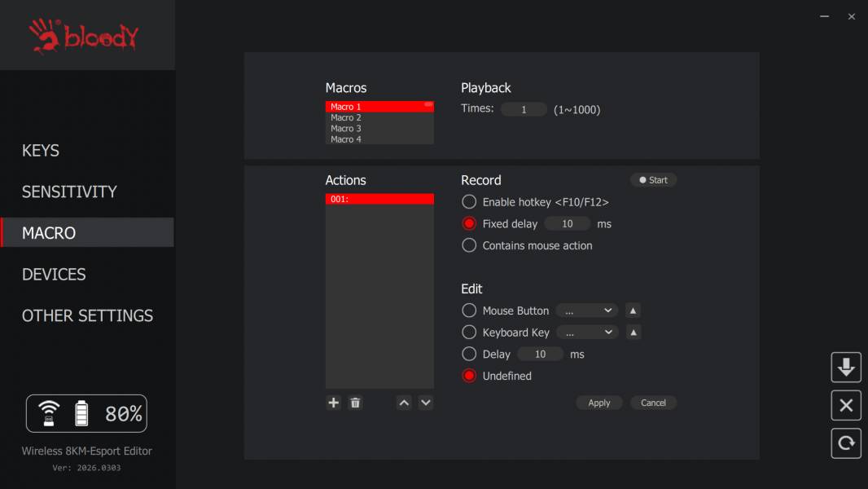Enable hotkey F10/F12 radio option
The image size is (868, 489).
pyautogui.click(x=469, y=201)
